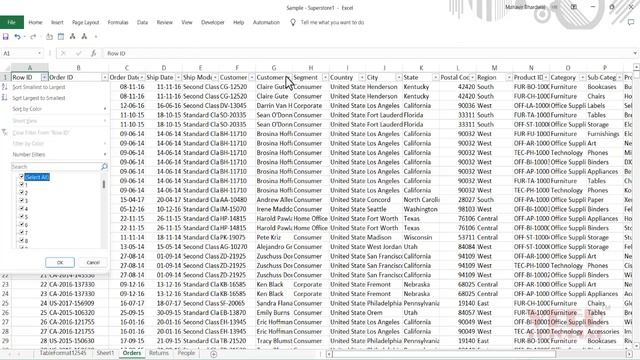Confirm filter with OK button

(60, 262)
